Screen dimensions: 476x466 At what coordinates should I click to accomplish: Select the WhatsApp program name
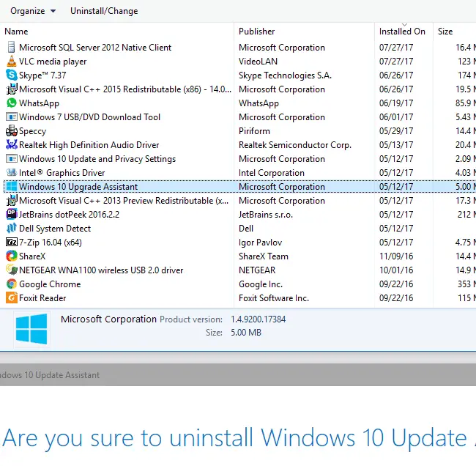(39, 103)
